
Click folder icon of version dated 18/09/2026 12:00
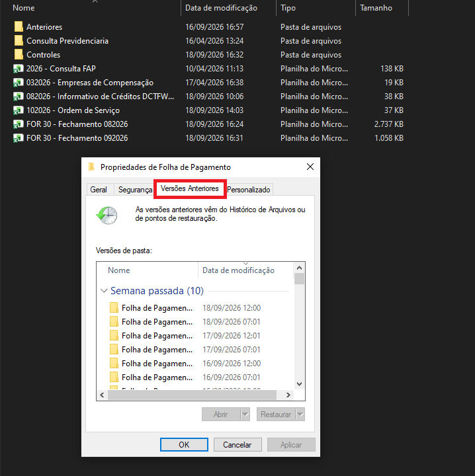pos(114,307)
